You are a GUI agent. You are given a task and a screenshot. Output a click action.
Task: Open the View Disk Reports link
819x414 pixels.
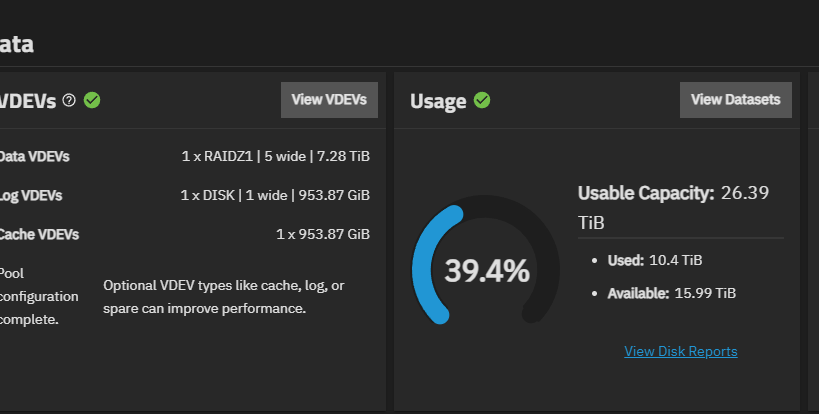(x=681, y=351)
